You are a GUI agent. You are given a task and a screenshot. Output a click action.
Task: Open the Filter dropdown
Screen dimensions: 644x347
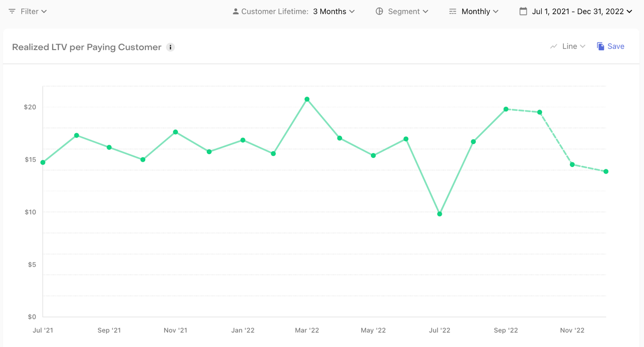coord(28,11)
